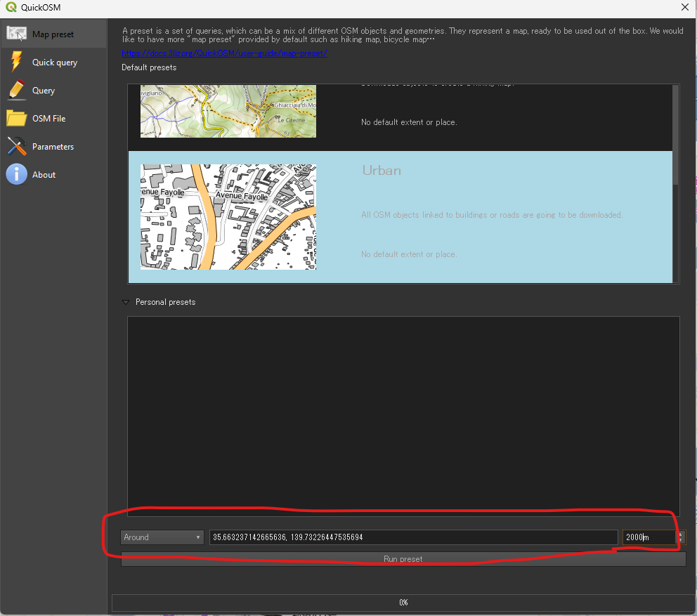Viewport: 697px width, 616px height.
Task: Open the OSM File folder icon
Action: pos(17,118)
